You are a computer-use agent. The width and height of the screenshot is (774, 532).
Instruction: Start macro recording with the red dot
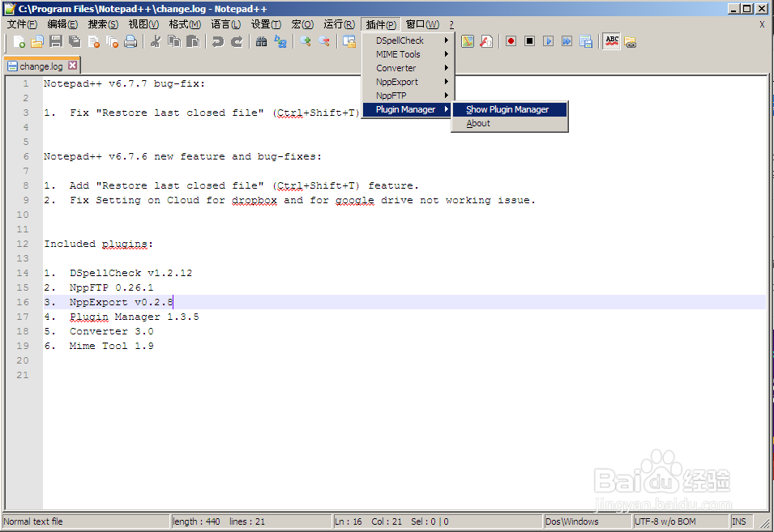pyautogui.click(x=511, y=41)
